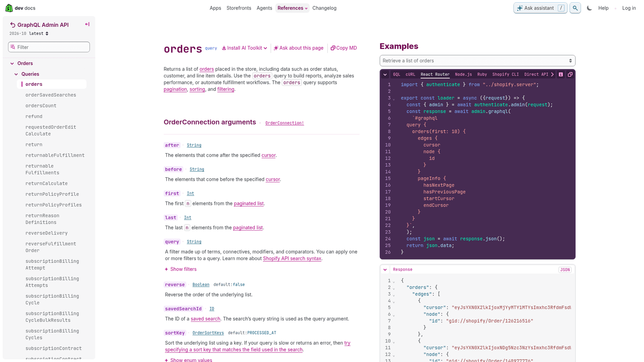
Task: Open the 'Retrieve a list of orders' dropdown
Action: (477, 61)
